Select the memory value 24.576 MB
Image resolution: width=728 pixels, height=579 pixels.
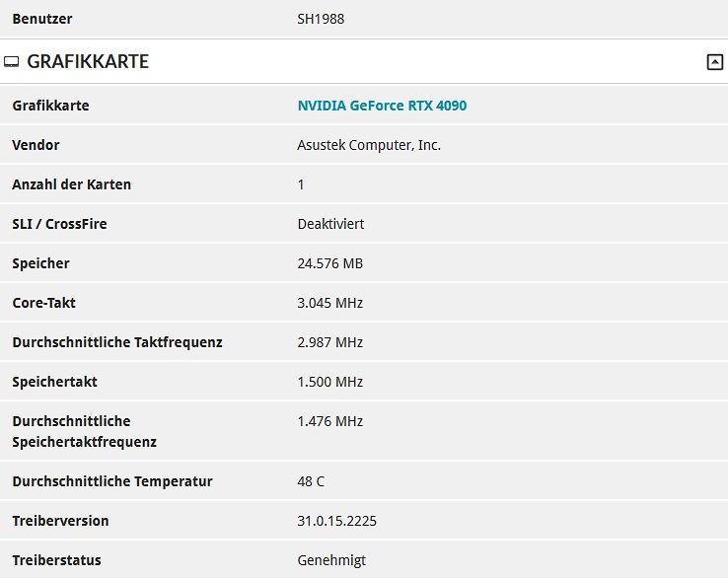point(330,263)
